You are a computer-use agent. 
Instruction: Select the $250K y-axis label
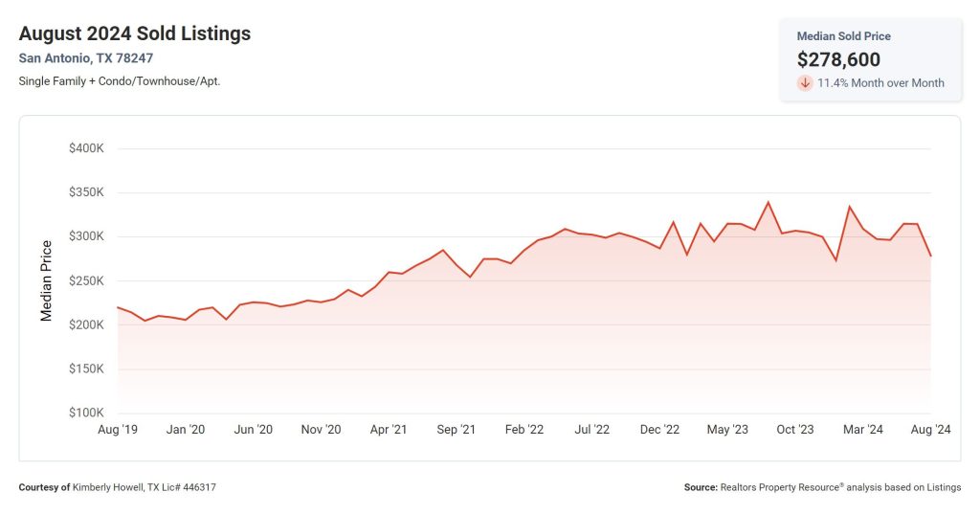[86, 280]
